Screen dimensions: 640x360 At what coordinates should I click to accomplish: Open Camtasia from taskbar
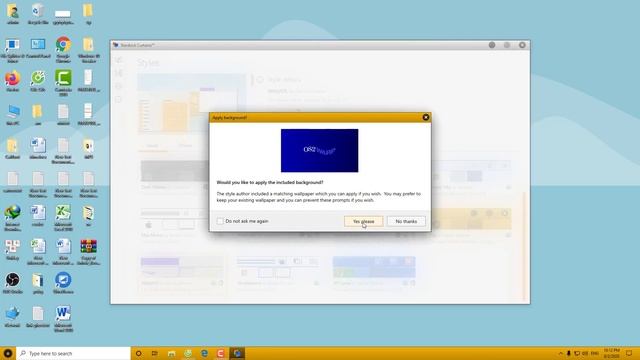point(220,353)
